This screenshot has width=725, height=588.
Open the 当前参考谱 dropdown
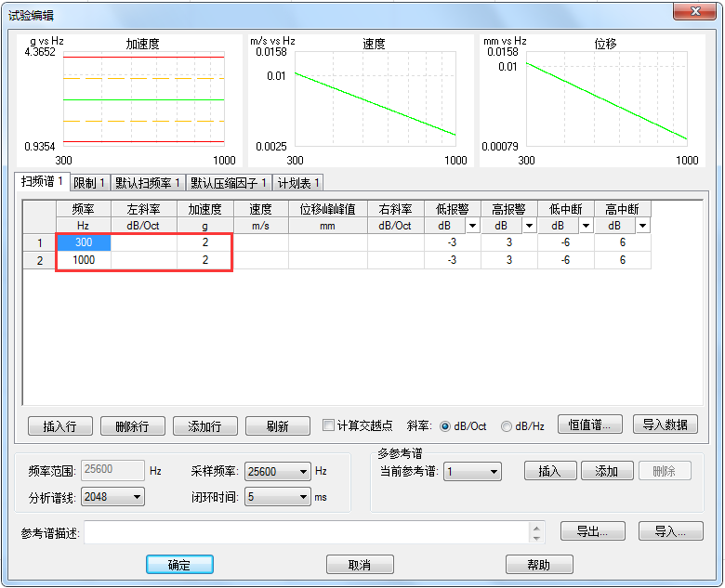coord(472,472)
